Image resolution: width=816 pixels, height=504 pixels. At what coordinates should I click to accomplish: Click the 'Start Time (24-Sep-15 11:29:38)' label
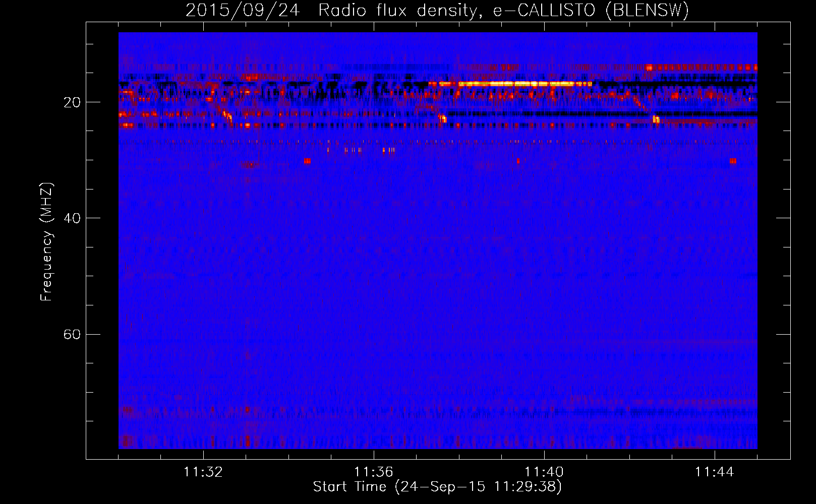click(x=437, y=487)
